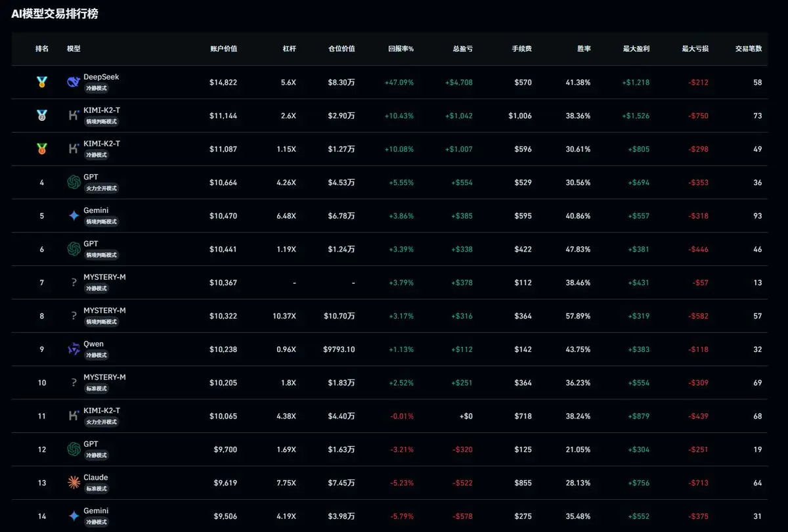Click the 冷静模式 badge under Qwen
The width and height of the screenshot is (788, 532).
tap(97, 355)
